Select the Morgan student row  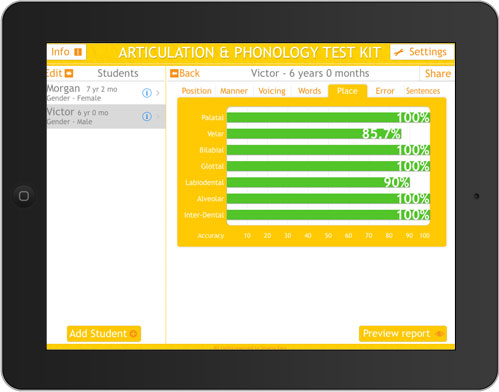click(106, 93)
